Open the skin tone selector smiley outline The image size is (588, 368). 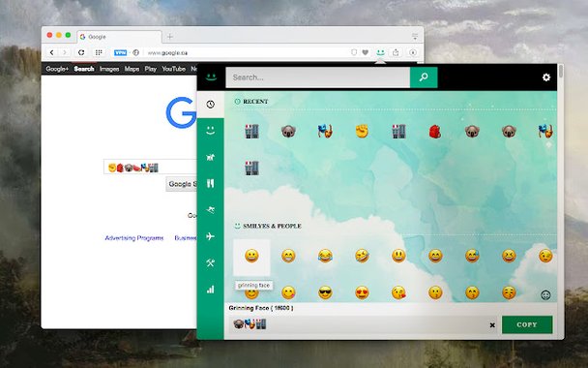pyautogui.click(x=545, y=295)
